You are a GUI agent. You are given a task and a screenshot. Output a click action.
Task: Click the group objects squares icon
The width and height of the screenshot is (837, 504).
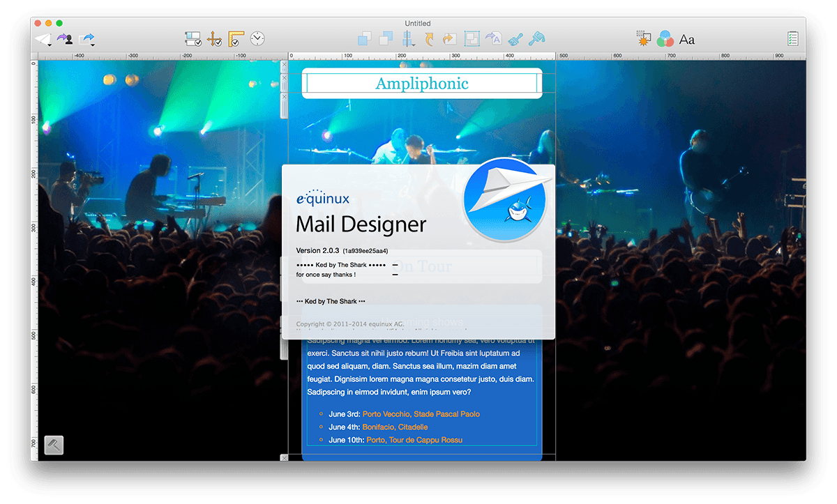(x=472, y=39)
